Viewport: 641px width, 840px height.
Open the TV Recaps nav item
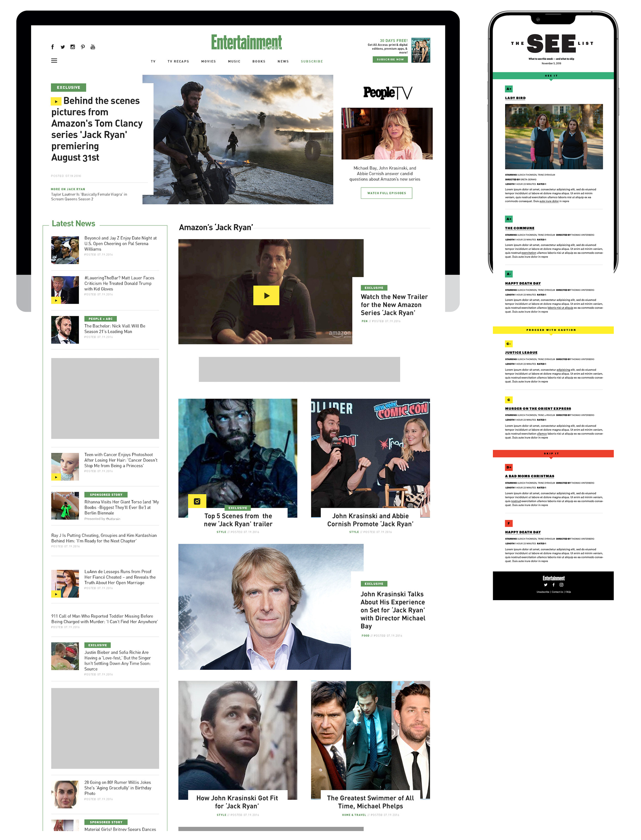pos(178,61)
